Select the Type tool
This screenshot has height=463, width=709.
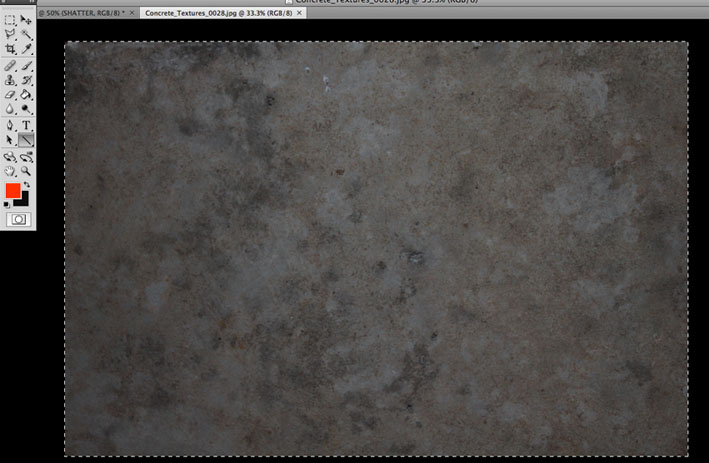pyautogui.click(x=26, y=125)
